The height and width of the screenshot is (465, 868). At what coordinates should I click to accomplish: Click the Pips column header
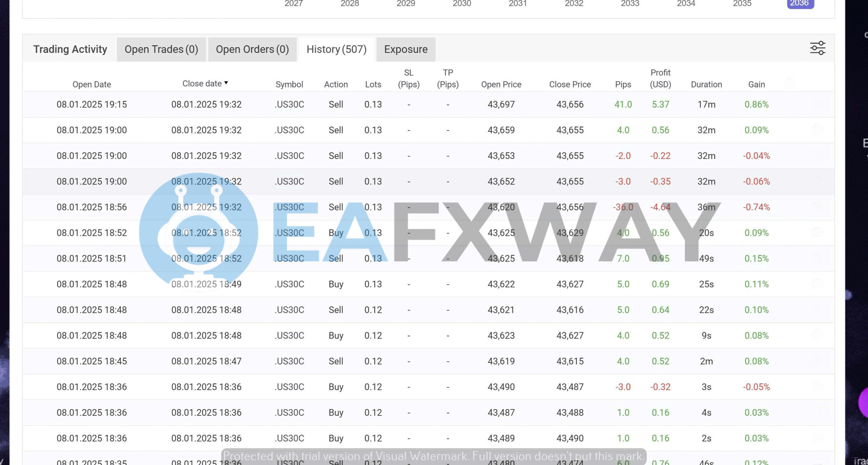tap(623, 84)
